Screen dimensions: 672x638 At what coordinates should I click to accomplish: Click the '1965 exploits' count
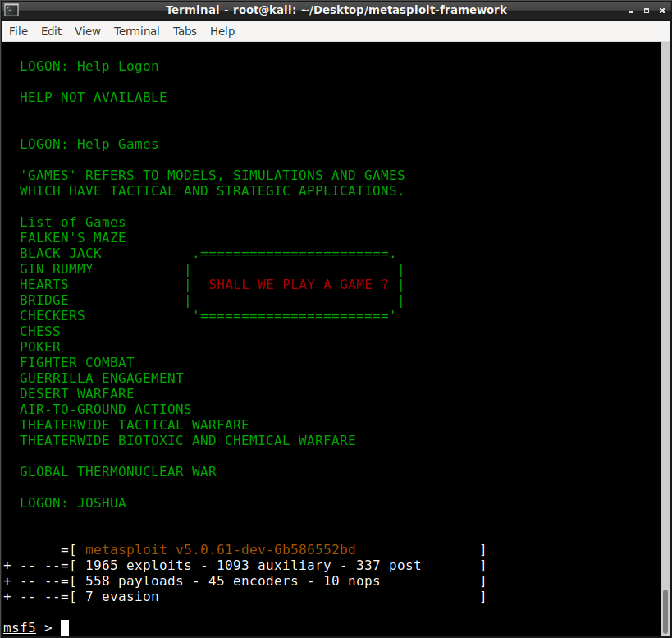(138, 565)
